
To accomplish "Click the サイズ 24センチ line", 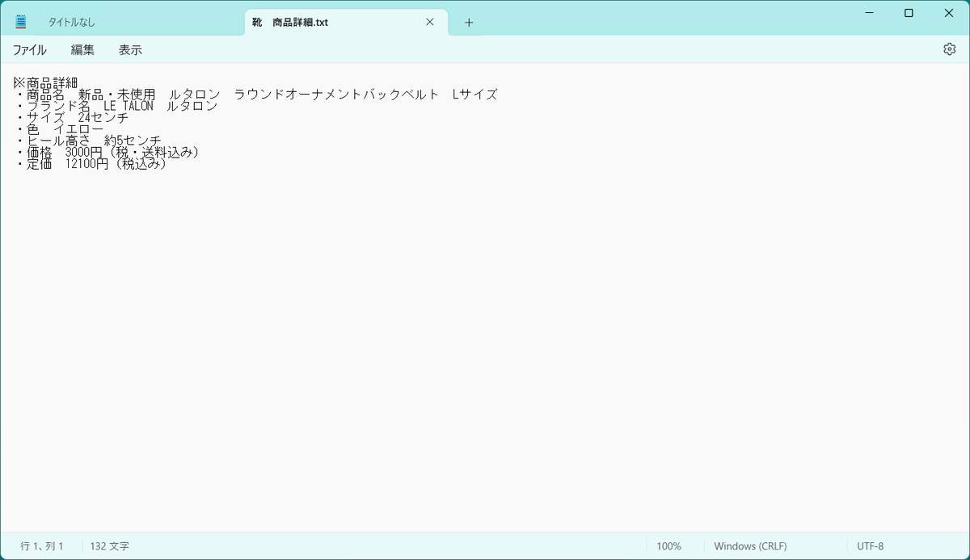I will coord(71,118).
